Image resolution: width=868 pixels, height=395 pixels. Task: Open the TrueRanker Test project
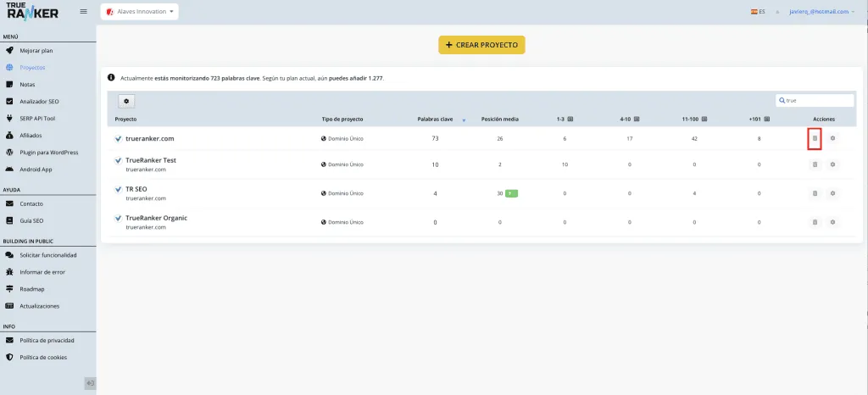[x=151, y=160]
